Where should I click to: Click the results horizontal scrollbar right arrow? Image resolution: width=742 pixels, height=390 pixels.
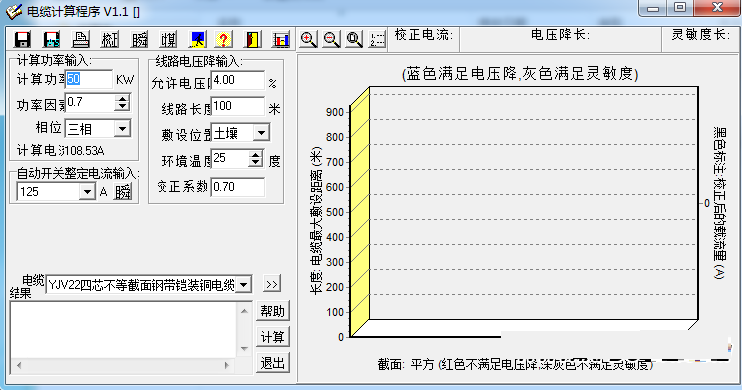[227, 365]
